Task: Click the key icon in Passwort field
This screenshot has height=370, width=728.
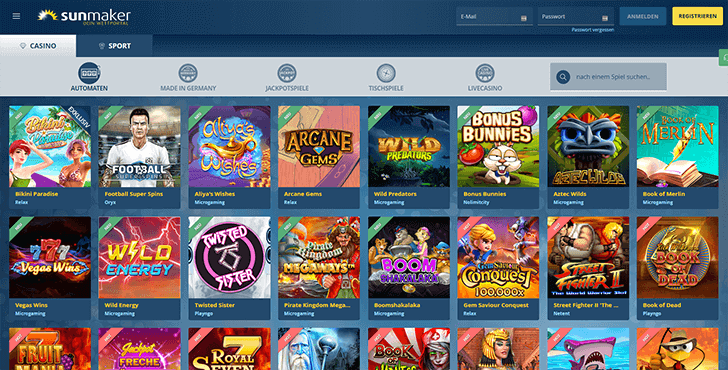Action: pyautogui.click(x=605, y=18)
